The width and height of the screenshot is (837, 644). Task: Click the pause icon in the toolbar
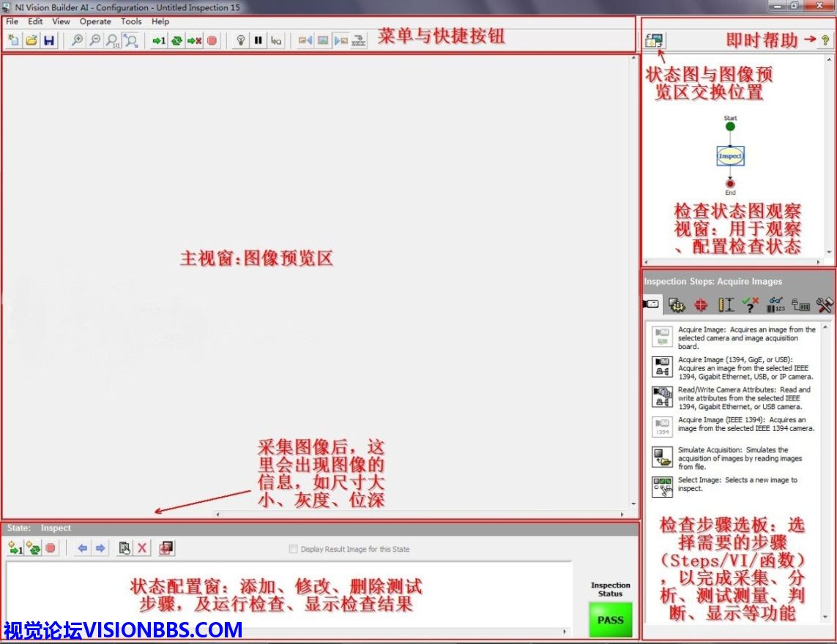coord(258,41)
